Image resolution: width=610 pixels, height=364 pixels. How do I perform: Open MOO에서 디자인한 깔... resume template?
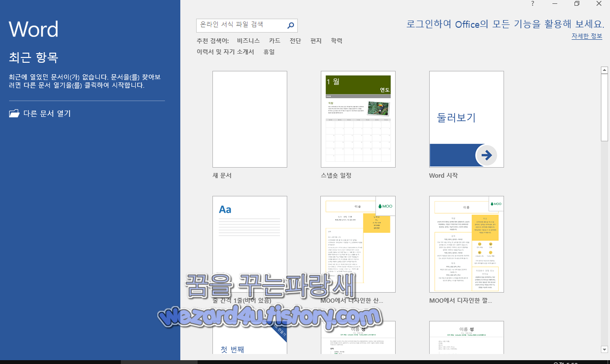(x=467, y=244)
